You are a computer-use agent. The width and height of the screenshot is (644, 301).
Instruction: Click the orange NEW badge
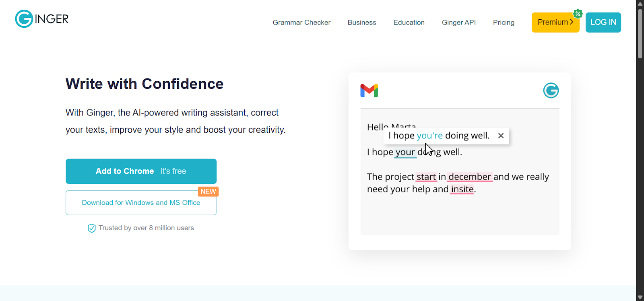[208, 192]
